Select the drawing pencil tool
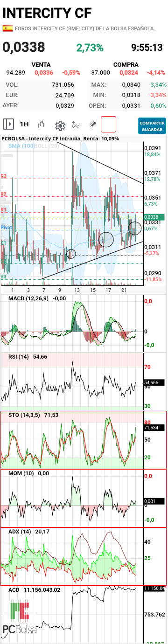The image size is (168, 644). [92, 125]
